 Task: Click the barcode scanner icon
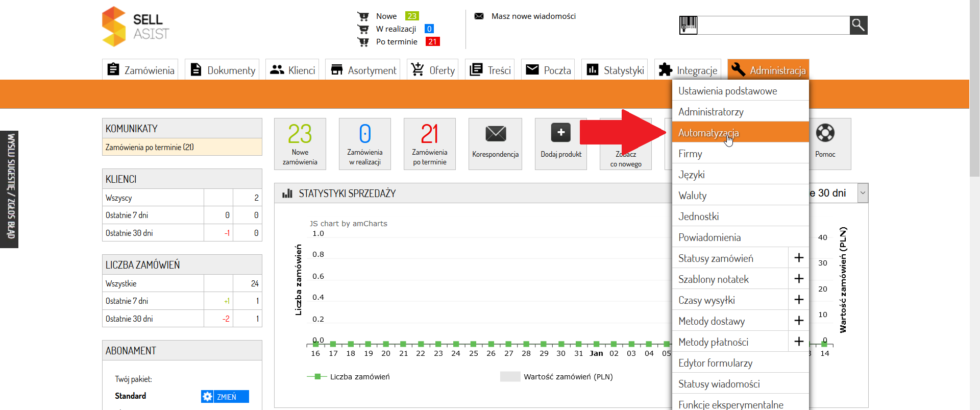pos(689,25)
